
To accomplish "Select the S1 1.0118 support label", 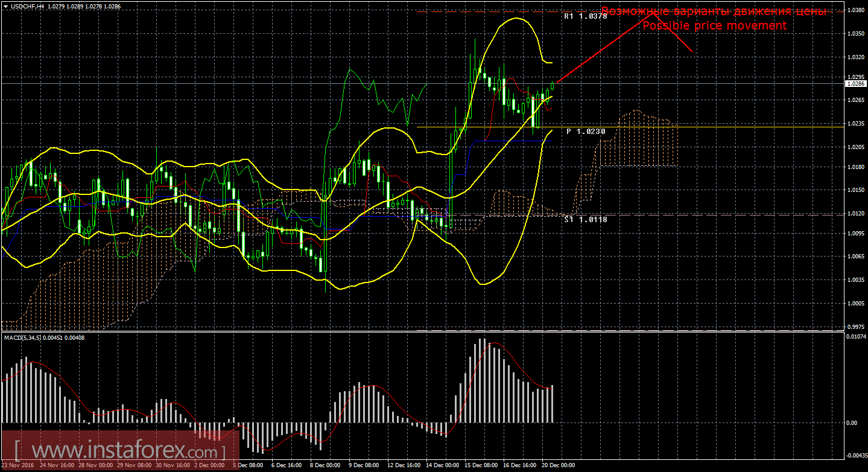I will point(585,220).
